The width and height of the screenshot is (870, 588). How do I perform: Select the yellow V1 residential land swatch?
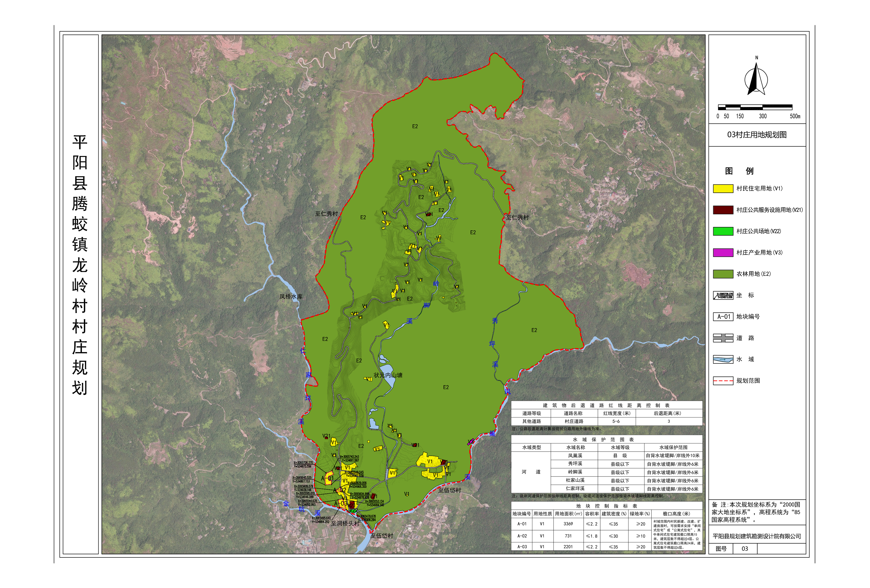[x=723, y=188]
